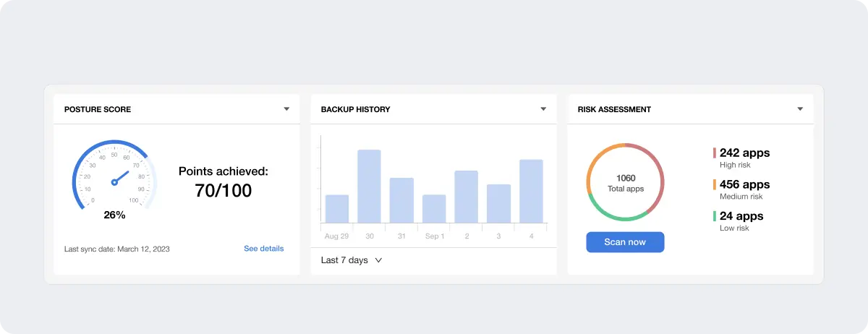Open the Backup History card menu arrow

pyautogui.click(x=543, y=109)
